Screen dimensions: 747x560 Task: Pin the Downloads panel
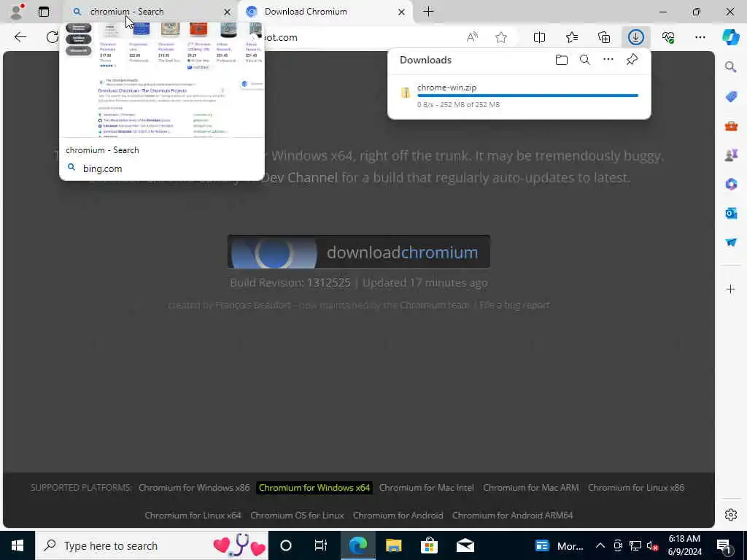tap(632, 60)
